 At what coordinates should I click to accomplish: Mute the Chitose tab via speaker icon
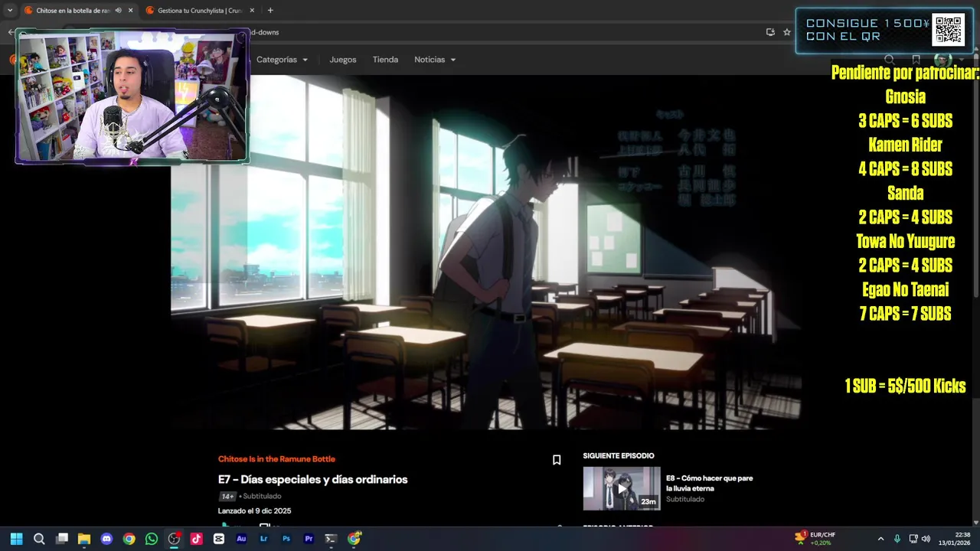[118, 11]
